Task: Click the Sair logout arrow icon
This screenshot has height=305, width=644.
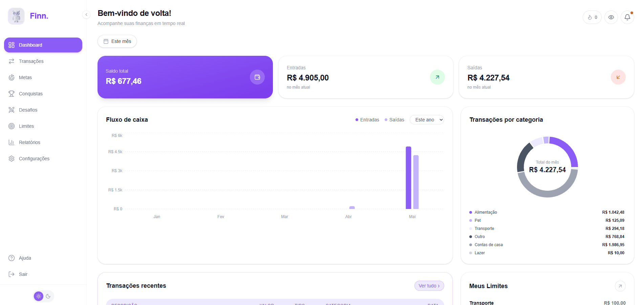Action: pos(12,274)
